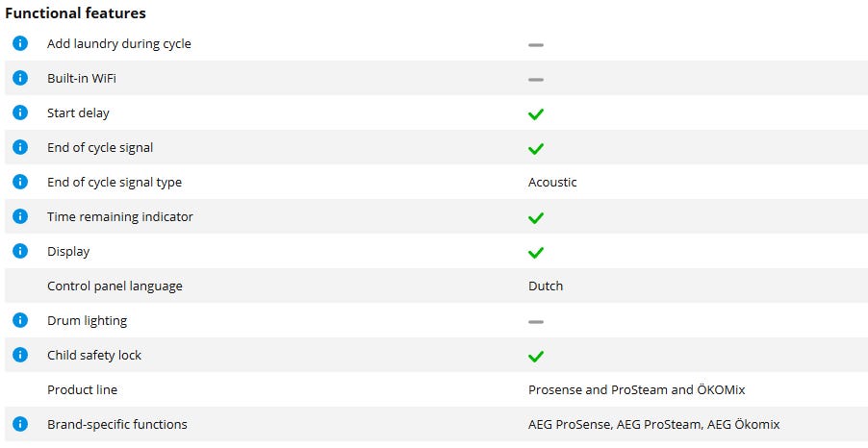Click the Child safety lock checkmark
Image resolution: width=868 pixels, height=448 pixels.
pos(536,356)
